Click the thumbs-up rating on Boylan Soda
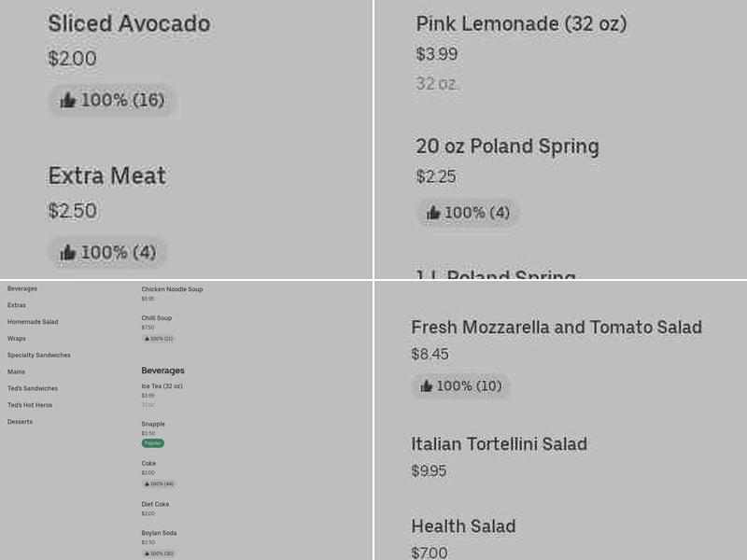747x560 pixels. tap(157, 553)
